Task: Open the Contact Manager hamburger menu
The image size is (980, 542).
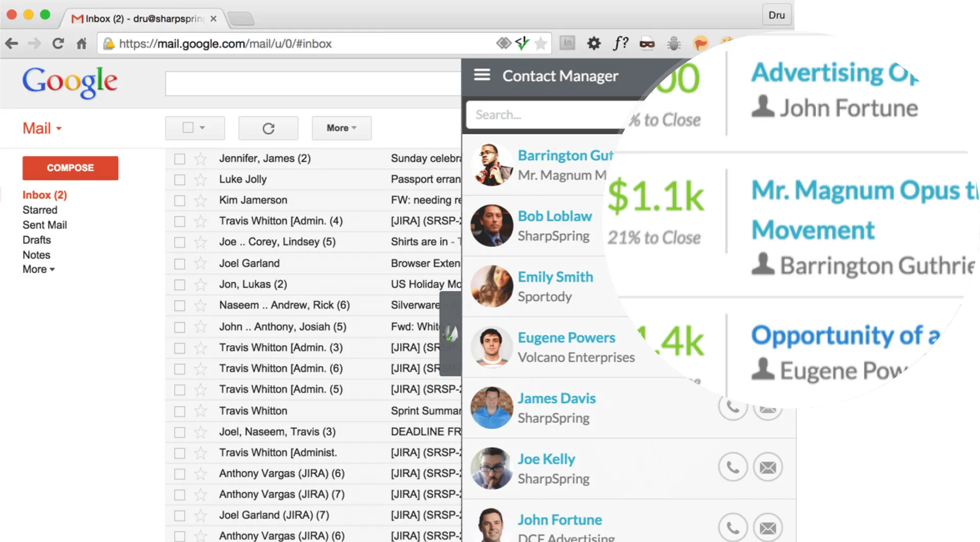Action: coord(482,75)
